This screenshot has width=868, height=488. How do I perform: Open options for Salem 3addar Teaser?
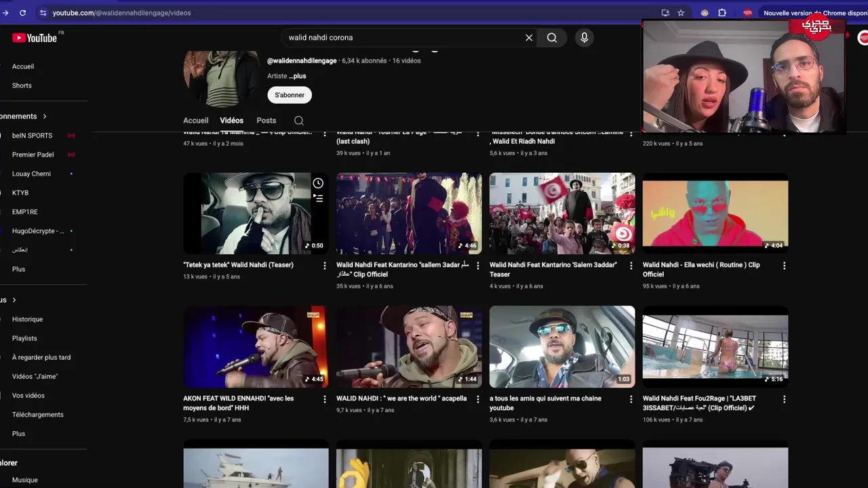click(x=631, y=266)
